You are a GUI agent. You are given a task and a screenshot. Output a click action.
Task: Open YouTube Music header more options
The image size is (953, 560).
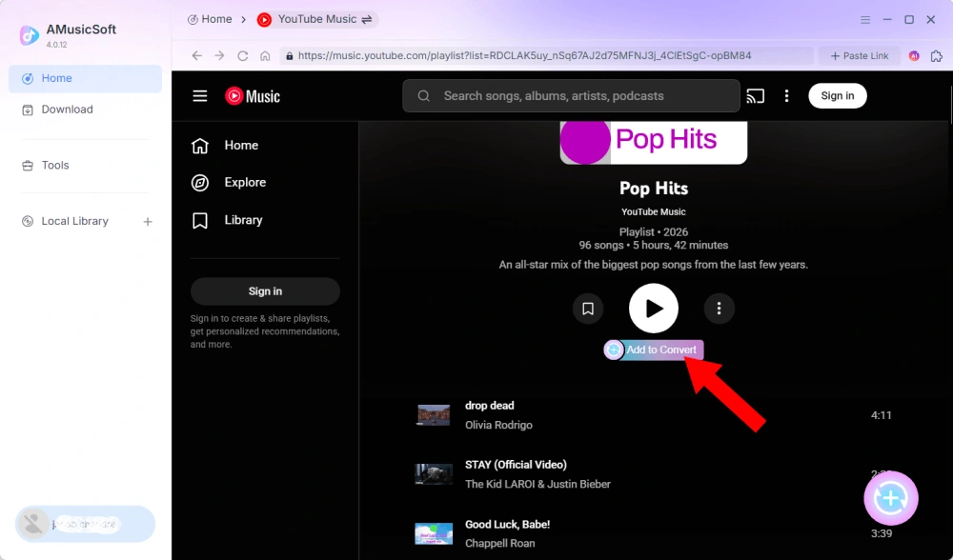[x=786, y=96]
